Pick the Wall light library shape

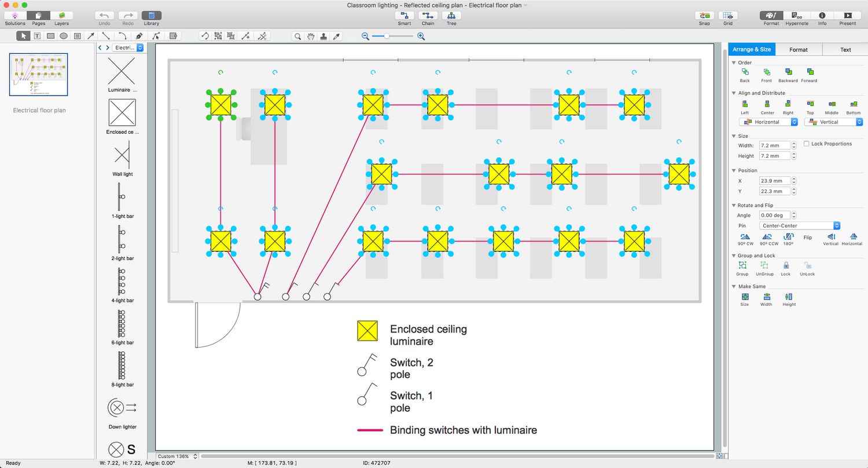(122, 158)
